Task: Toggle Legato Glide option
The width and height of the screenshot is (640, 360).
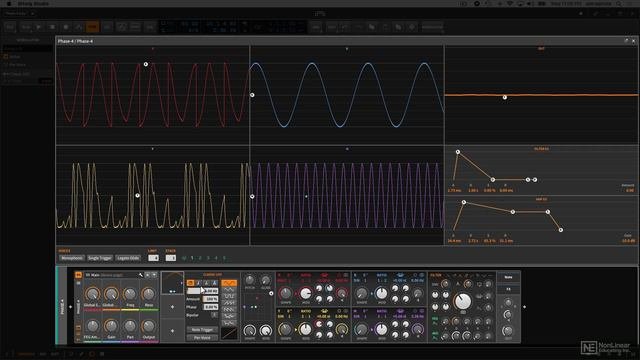Action: coord(128,258)
